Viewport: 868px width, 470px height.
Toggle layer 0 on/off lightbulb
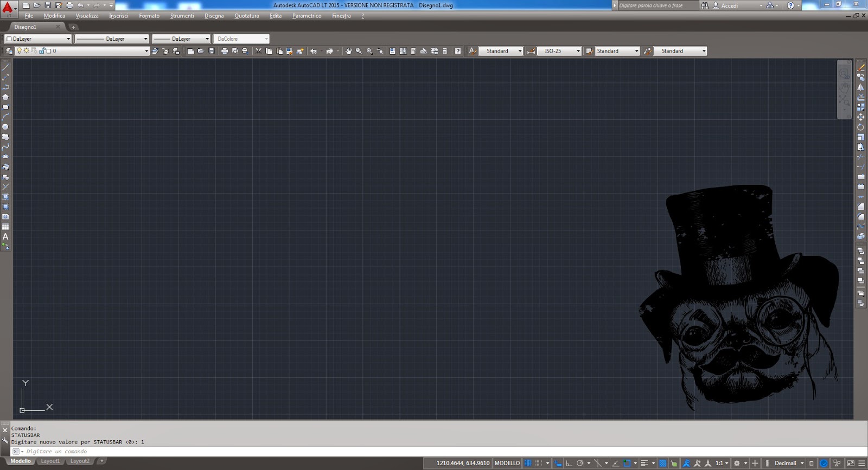20,51
